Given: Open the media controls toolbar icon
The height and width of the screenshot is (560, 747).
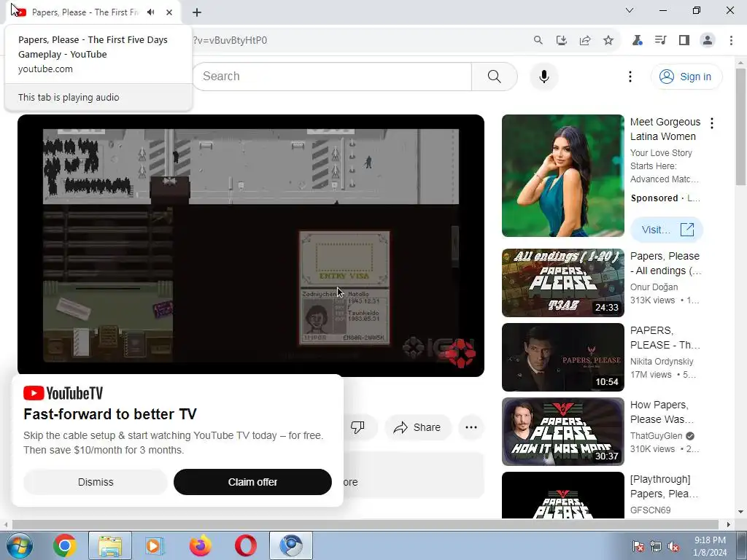Looking at the screenshot, I should click(x=660, y=41).
